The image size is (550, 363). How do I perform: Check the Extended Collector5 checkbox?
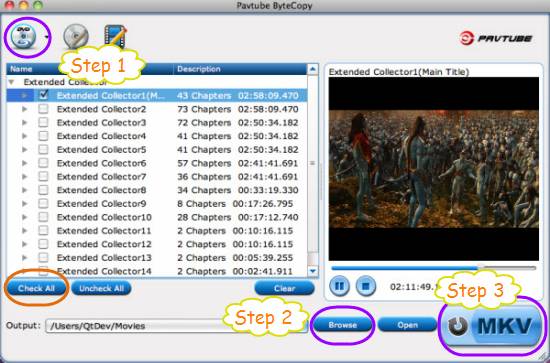coord(43,149)
